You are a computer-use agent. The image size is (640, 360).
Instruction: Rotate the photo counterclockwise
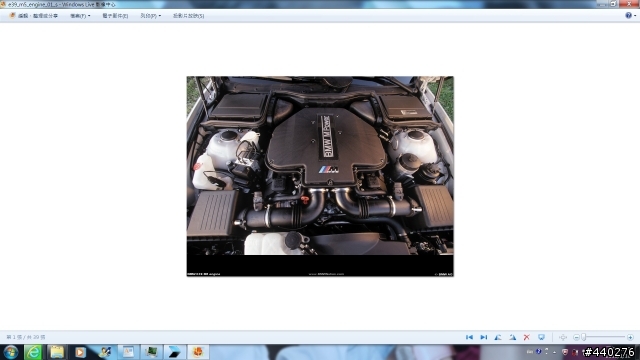click(498, 337)
